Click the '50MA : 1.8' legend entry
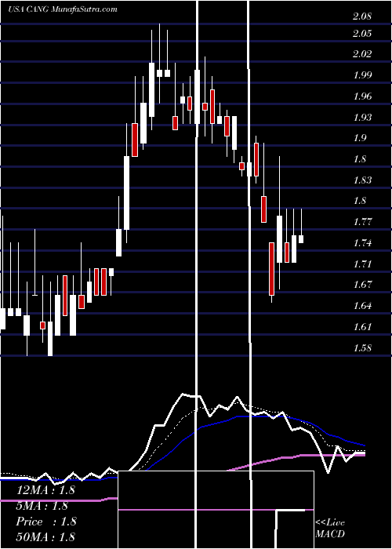This screenshot has width=392, height=549. click(45, 537)
